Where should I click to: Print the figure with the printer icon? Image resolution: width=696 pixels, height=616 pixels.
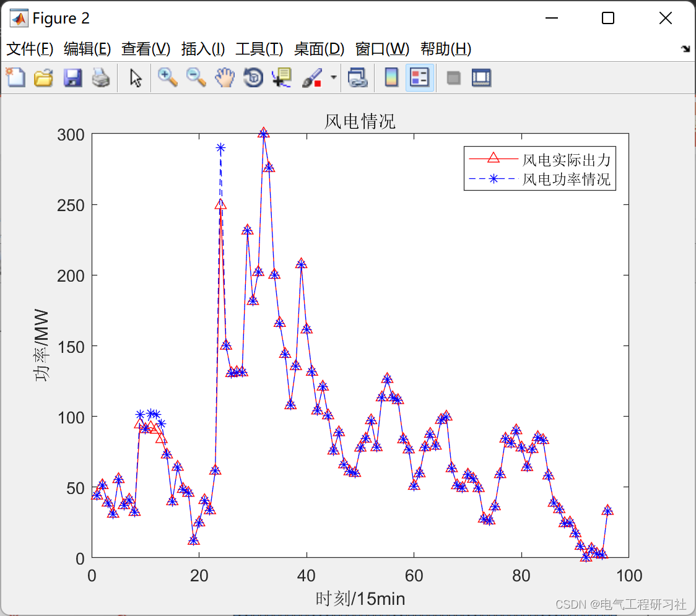click(101, 77)
